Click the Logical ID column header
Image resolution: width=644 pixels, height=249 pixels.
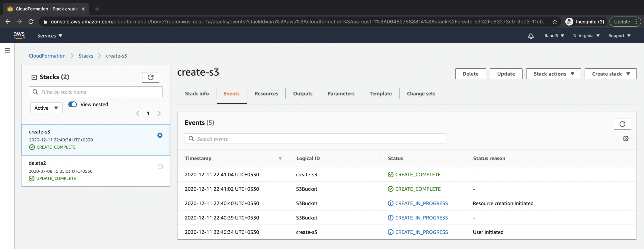click(308, 158)
